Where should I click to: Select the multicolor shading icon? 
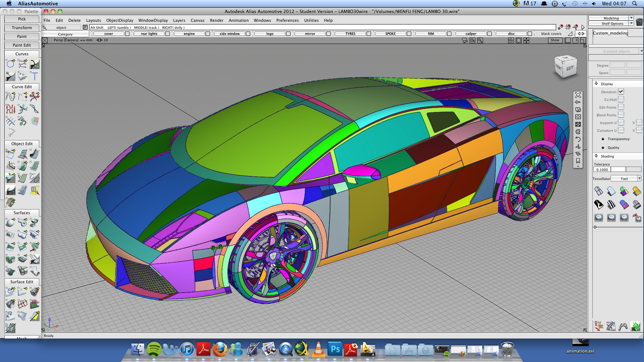624,191
